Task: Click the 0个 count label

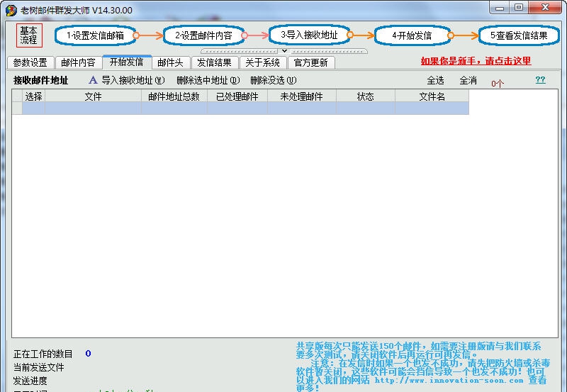Action: coord(498,84)
